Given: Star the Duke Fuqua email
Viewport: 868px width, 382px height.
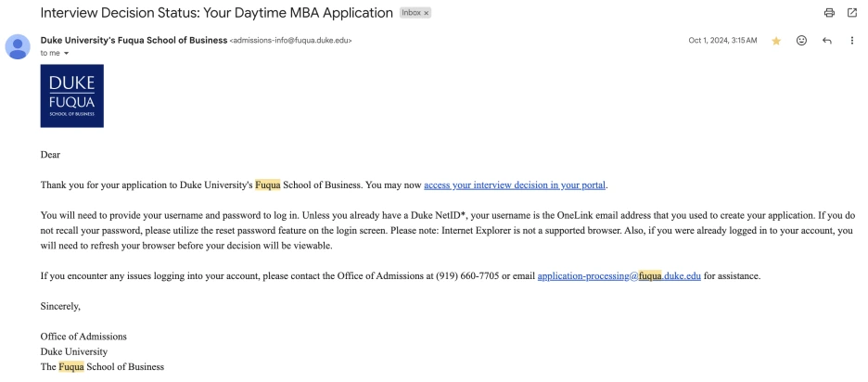Looking at the screenshot, I should tap(776, 41).
